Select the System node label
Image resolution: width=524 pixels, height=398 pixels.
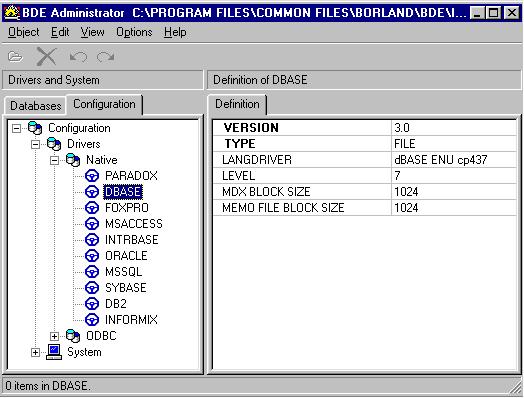click(84, 352)
